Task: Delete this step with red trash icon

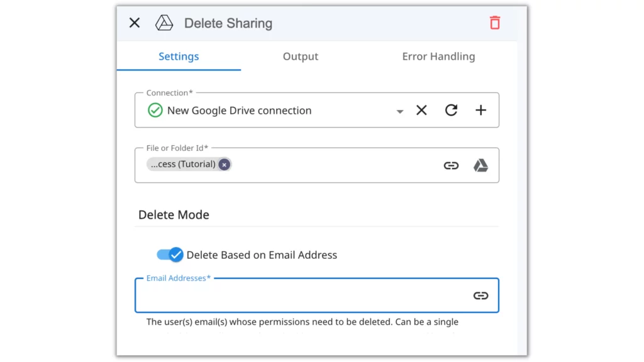Action: [x=495, y=23]
